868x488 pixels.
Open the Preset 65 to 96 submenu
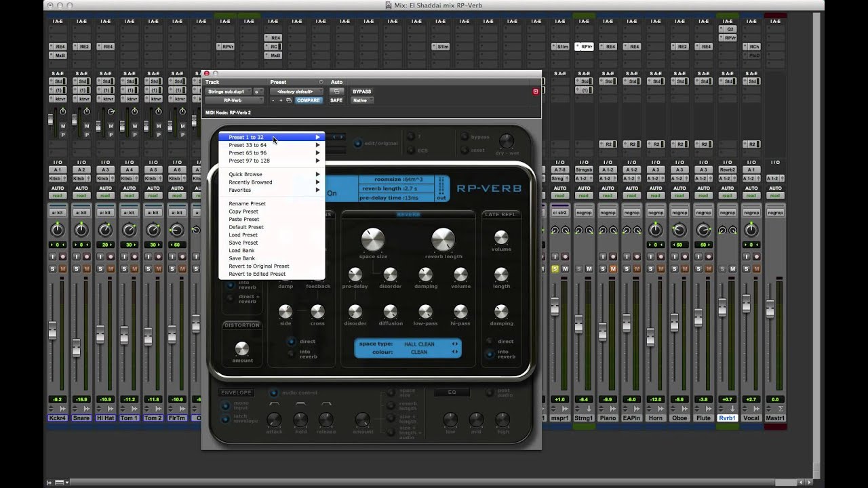271,152
